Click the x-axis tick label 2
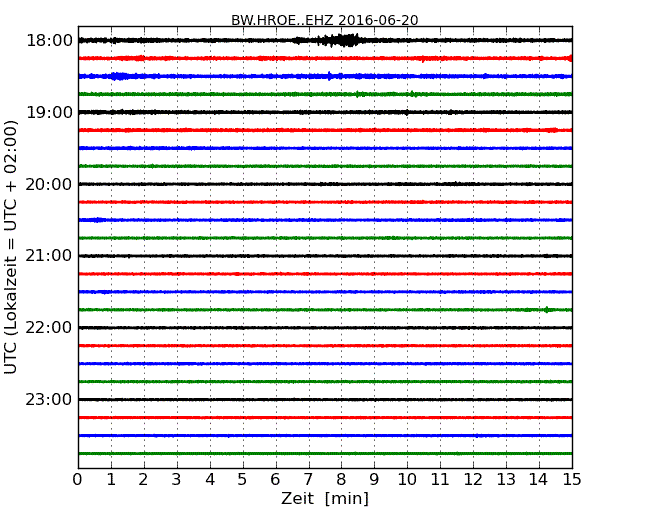 point(144,480)
